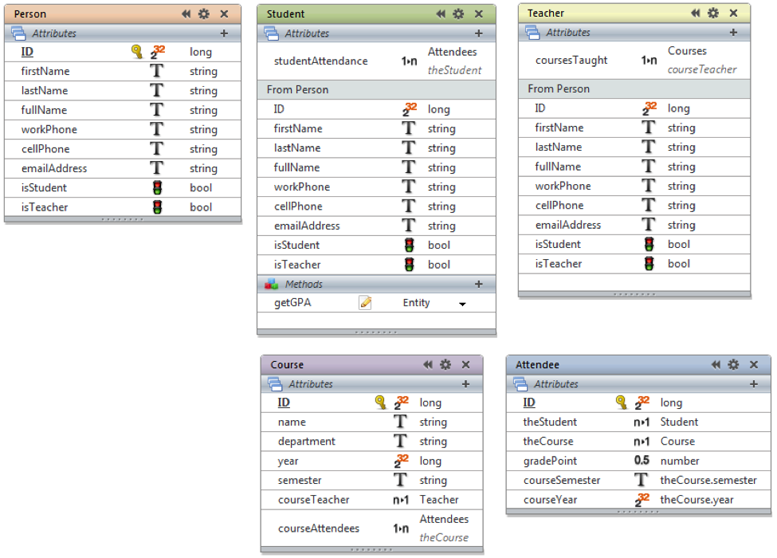Open the getGPA return type dropdown
777x558 pixels.
coord(462,303)
